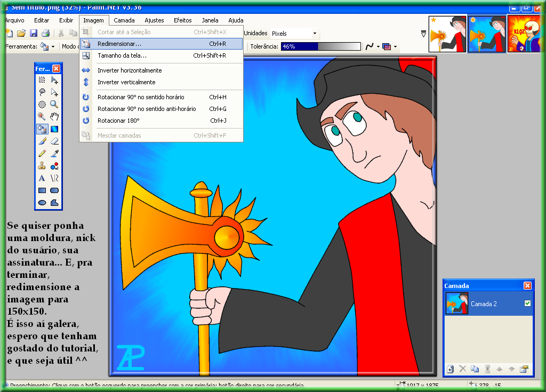Image resolution: width=546 pixels, height=392 pixels.
Task: Open layer properties in Camada panel
Action: point(524,369)
